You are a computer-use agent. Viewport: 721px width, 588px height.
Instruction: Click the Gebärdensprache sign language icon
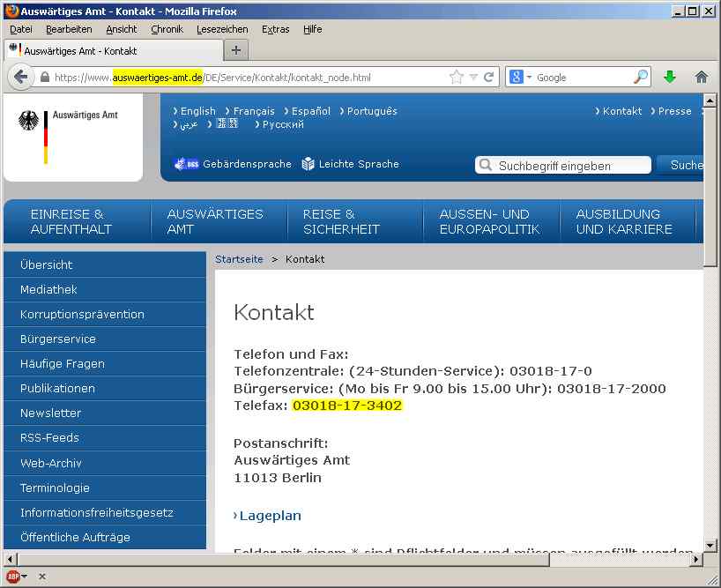pyautogui.click(x=186, y=164)
